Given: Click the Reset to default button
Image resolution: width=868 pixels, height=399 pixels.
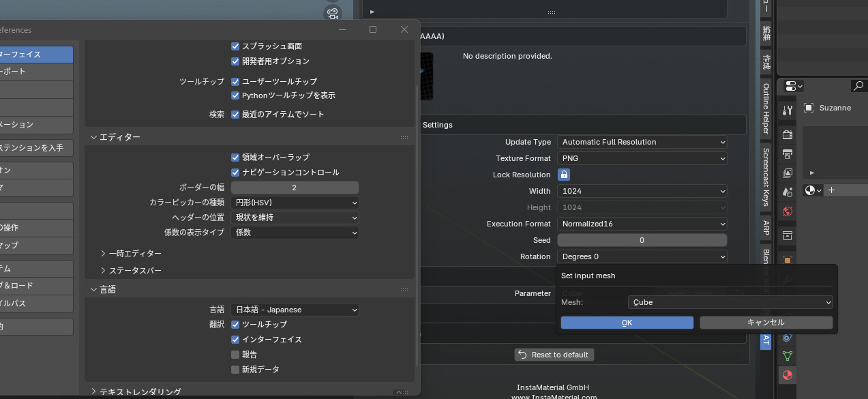Looking at the screenshot, I should pos(554,355).
